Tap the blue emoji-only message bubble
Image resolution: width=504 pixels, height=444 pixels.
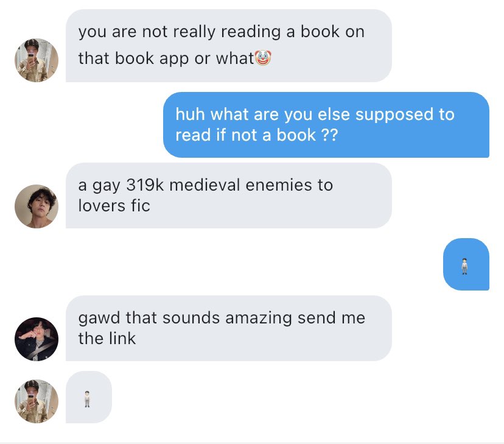point(466,264)
